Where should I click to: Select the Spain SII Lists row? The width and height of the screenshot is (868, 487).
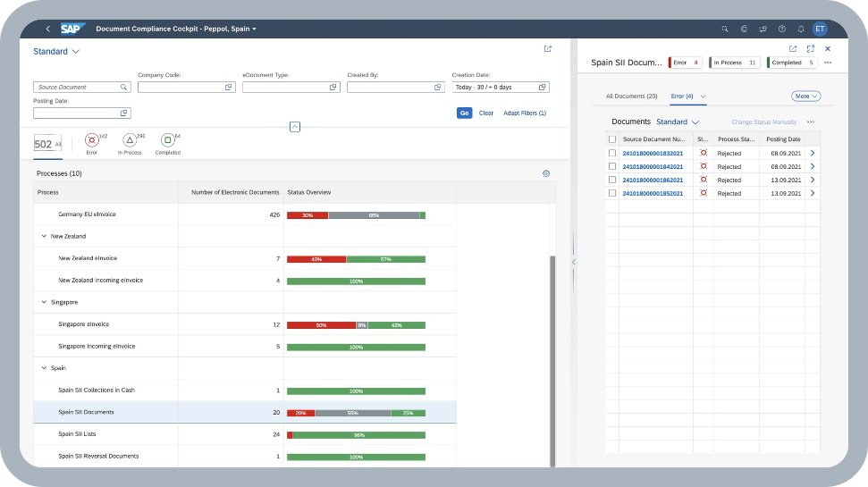tap(245, 434)
